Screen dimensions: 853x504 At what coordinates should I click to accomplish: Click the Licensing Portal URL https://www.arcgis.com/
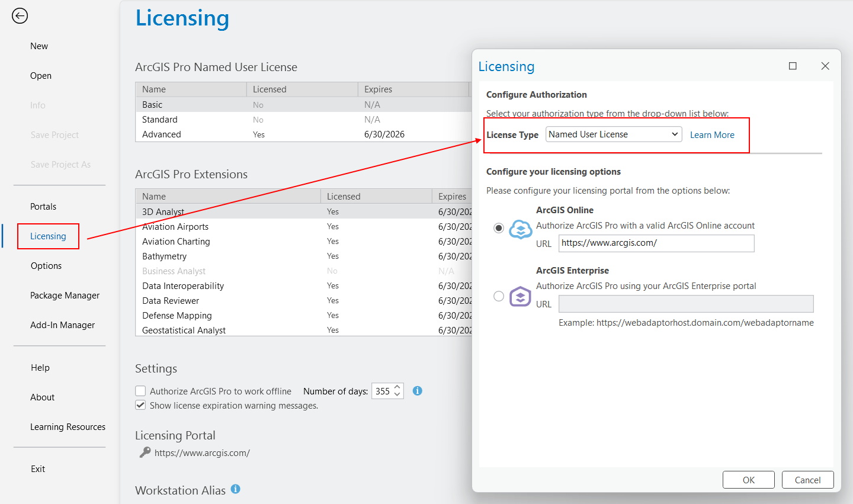[x=202, y=453]
